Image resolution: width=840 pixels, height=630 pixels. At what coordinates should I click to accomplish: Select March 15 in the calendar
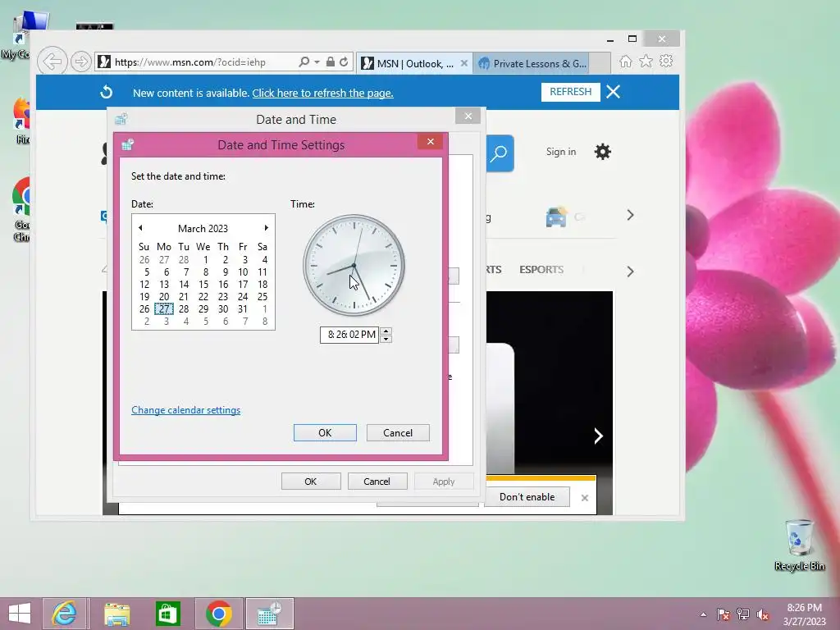pos(203,285)
